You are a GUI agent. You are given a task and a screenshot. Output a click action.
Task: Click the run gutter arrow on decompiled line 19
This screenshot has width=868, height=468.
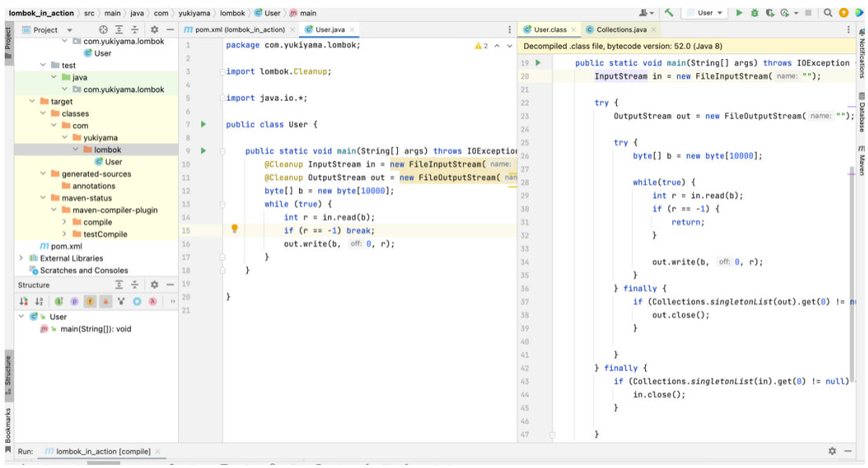point(538,63)
